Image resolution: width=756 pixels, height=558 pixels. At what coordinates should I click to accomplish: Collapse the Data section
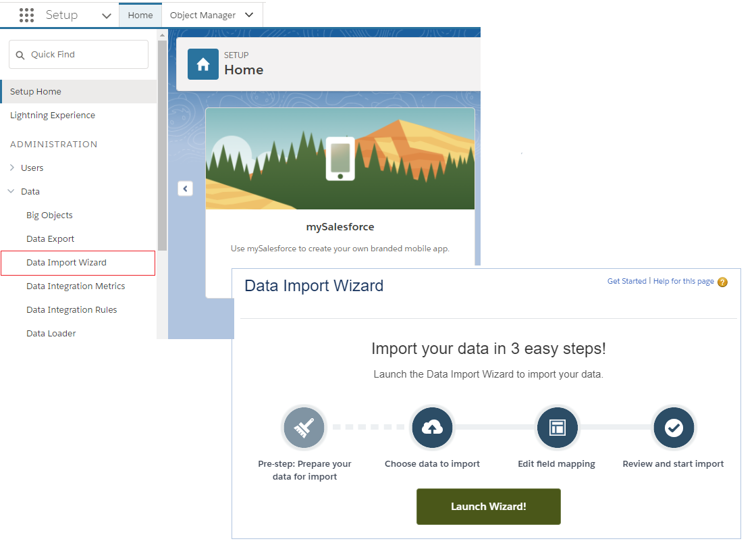(11, 191)
